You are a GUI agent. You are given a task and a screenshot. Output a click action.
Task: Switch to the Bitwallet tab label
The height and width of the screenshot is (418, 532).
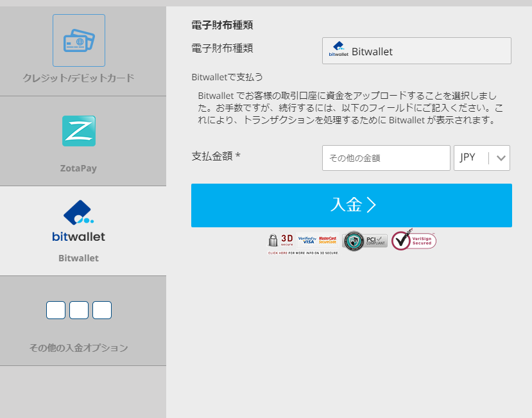78,258
